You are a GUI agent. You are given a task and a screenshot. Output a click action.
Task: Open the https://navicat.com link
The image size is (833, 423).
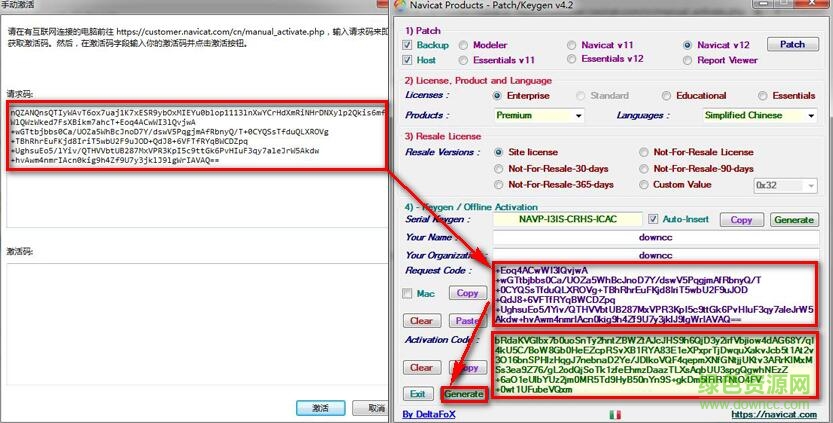coord(774,413)
